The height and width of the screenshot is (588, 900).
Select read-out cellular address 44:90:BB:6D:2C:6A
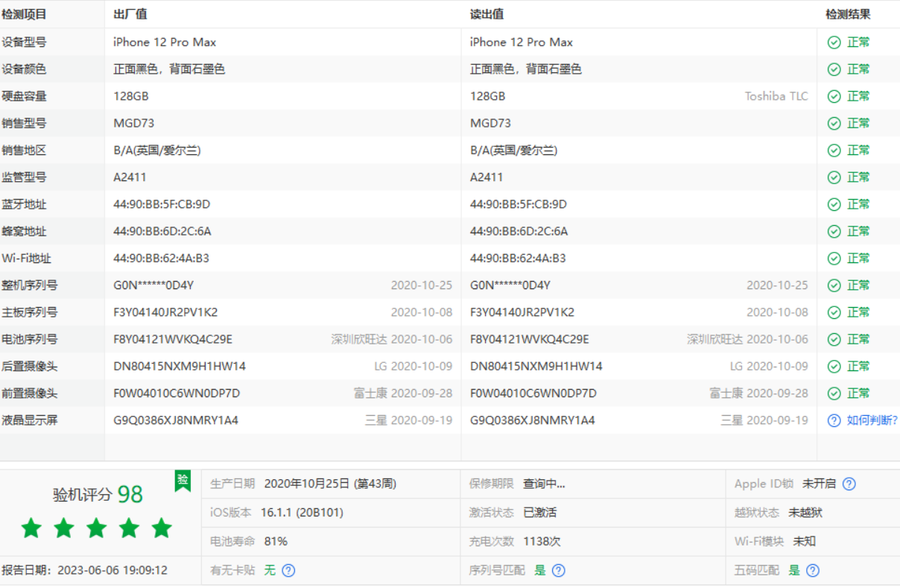click(x=519, y=231)
